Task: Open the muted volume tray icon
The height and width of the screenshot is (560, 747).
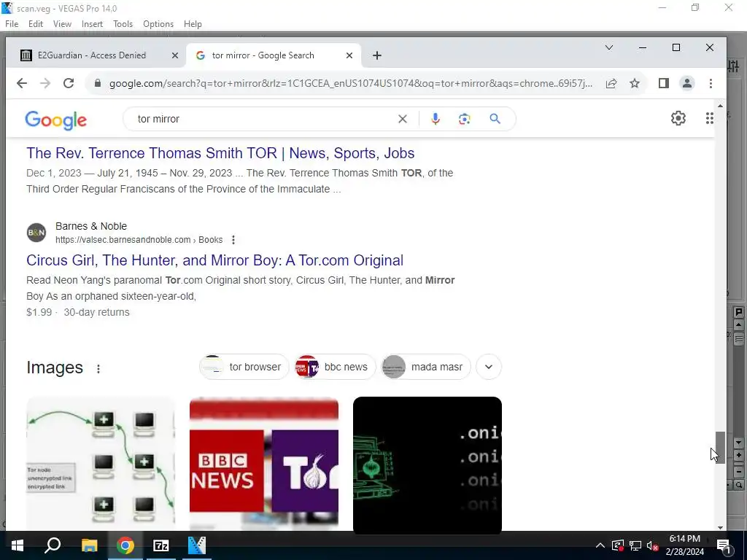Action: coord(653,545)
